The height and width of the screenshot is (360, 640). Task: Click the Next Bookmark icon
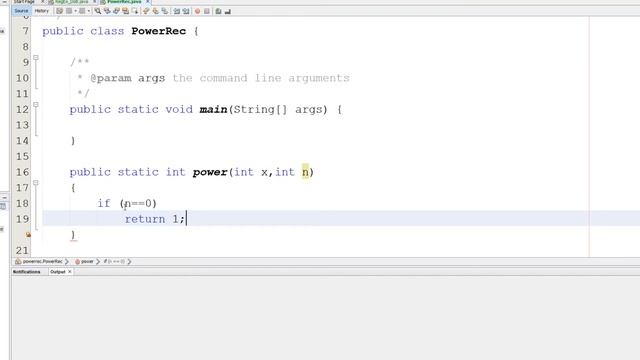[156, 11]
